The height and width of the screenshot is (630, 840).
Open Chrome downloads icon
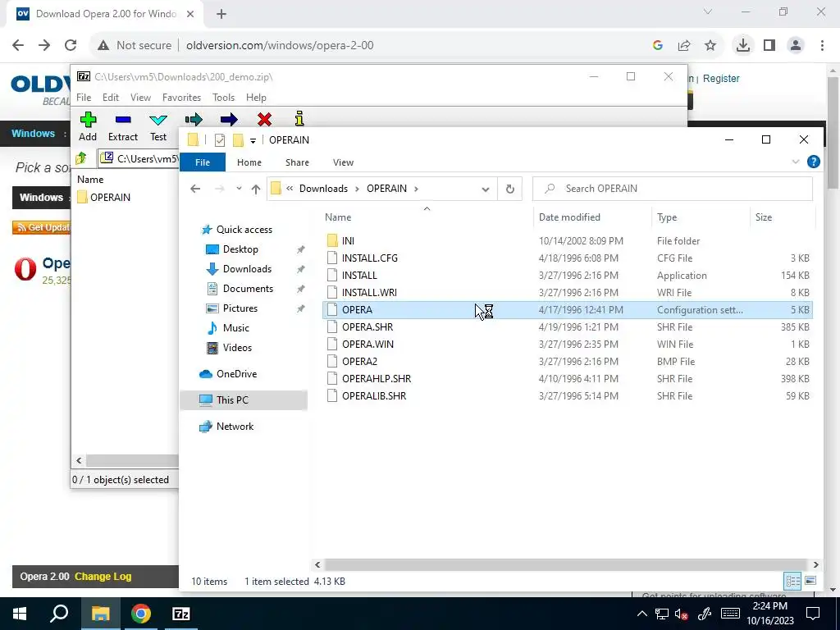(743, 46)
